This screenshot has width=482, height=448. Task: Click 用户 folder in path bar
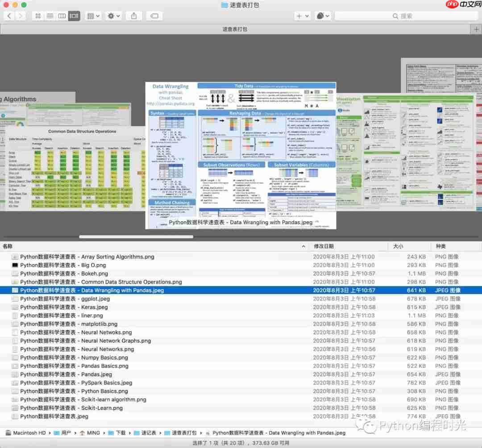pos(62,433)
